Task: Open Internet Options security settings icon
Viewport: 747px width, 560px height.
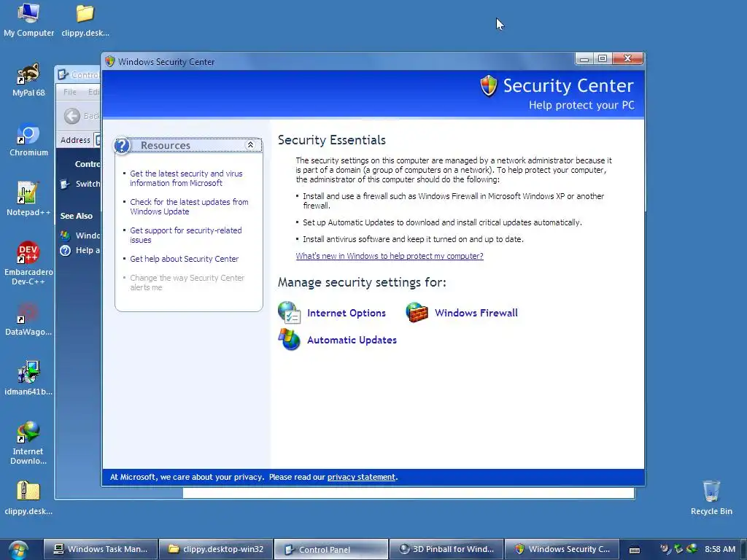Action: pos(289,313)
